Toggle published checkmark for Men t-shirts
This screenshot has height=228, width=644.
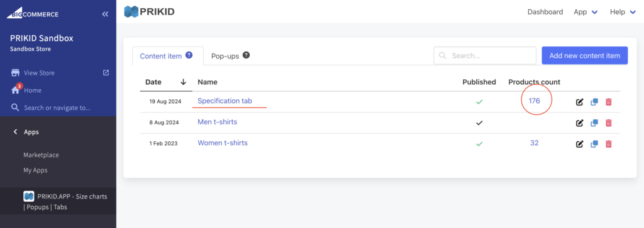[479, 122]
